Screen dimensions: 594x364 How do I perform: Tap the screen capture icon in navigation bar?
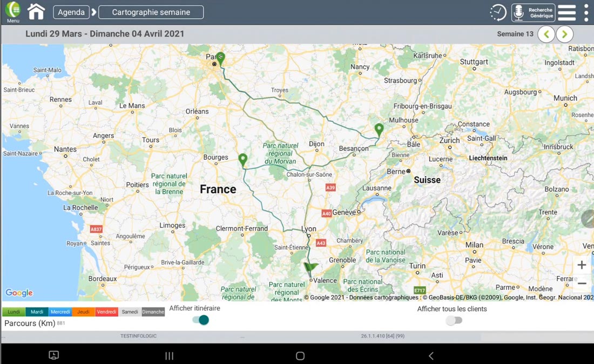click(54, 355)
